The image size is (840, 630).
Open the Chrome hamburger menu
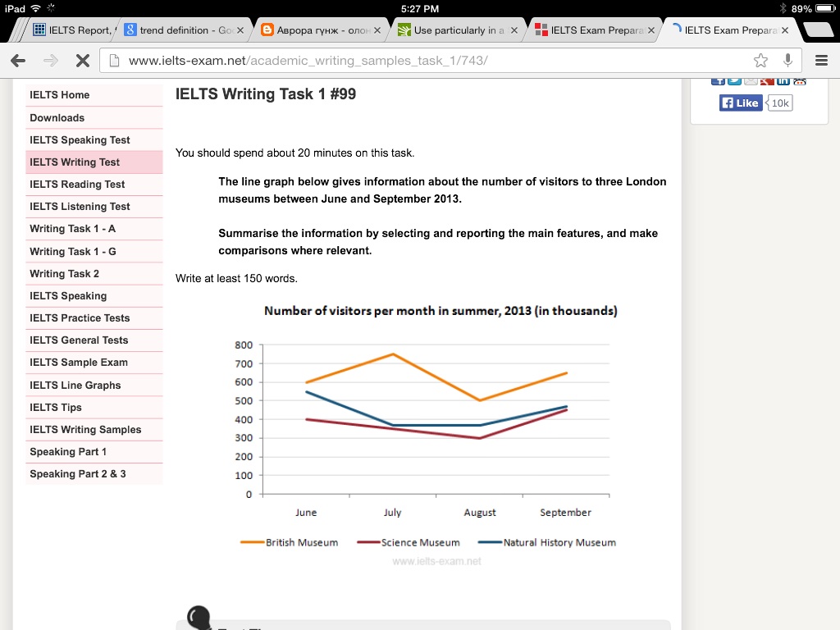click(821, 61)
